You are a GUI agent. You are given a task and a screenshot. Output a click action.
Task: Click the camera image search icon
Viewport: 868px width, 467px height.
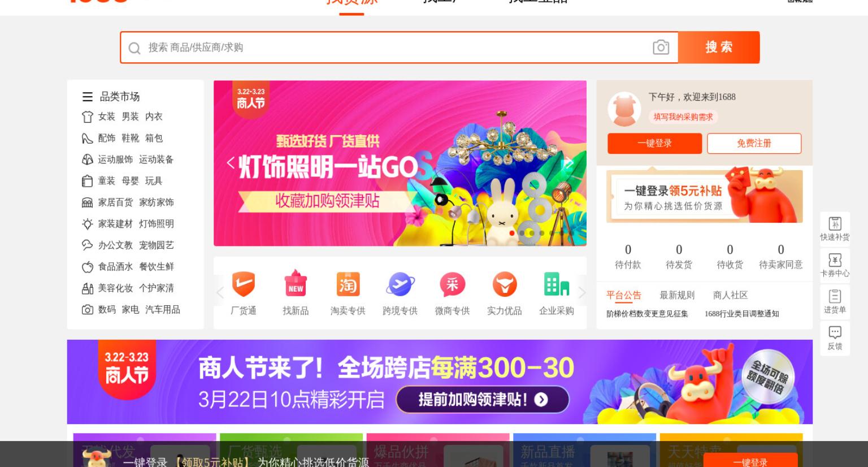(x=661, y=47)
